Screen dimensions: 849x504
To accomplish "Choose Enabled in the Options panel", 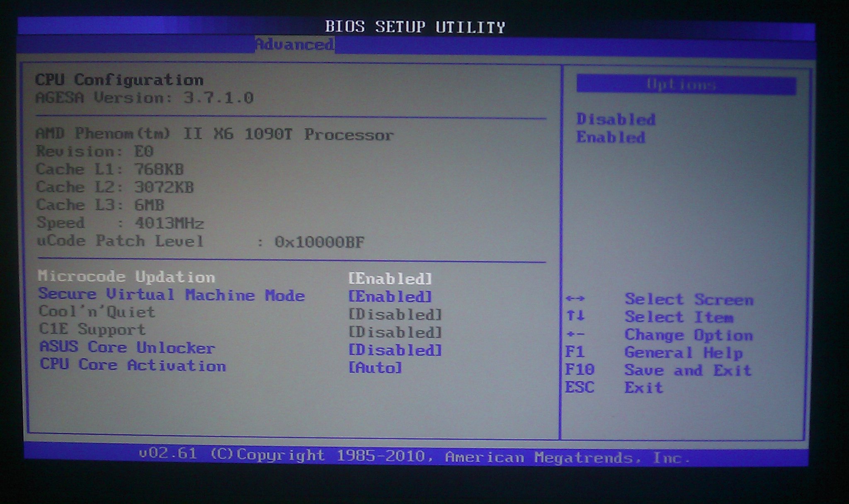I will point(611,137).
